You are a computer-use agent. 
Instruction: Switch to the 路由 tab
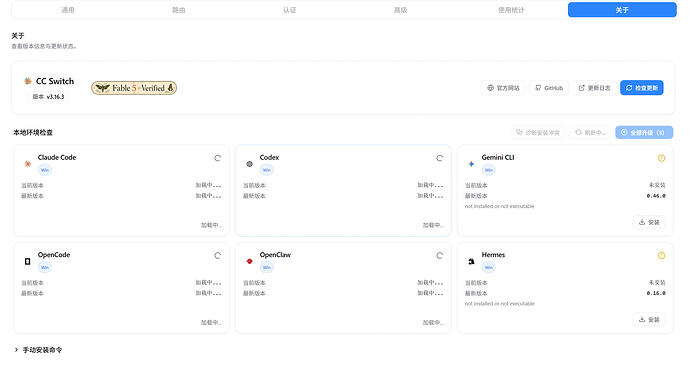point(179,10)
